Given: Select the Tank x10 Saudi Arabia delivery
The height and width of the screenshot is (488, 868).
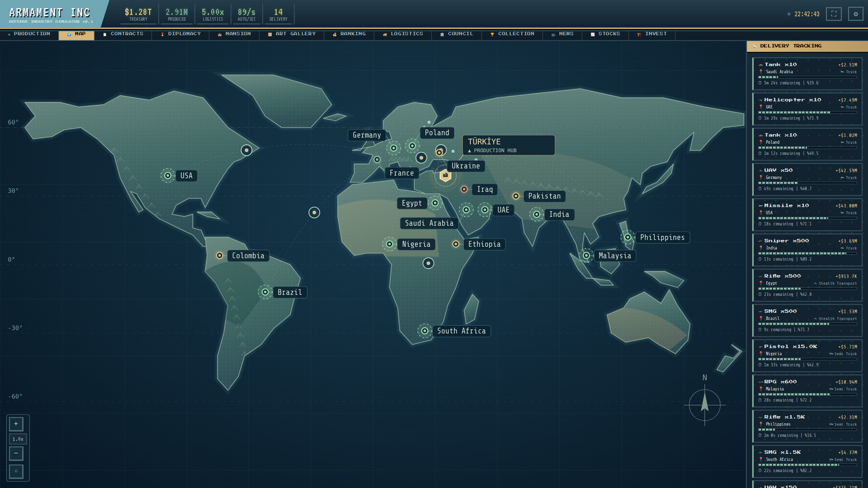Looking at the screenshot, I should coord(807,74).
